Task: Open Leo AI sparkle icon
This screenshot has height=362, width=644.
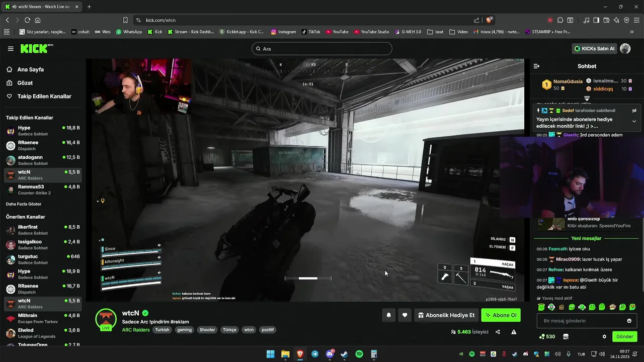Action: [616, 20]
